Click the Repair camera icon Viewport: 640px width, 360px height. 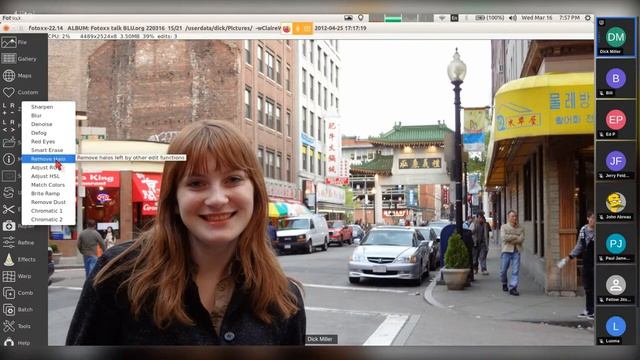pos(9,226)
